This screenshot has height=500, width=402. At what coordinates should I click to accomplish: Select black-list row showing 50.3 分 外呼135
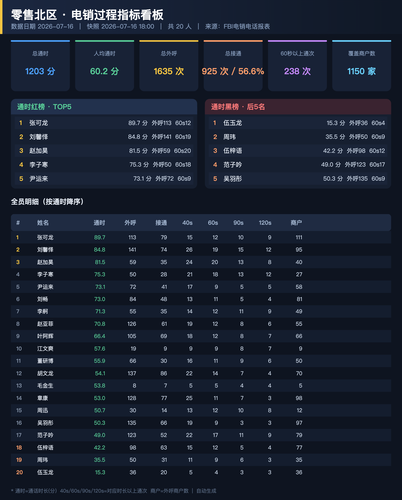coord(298,179)
